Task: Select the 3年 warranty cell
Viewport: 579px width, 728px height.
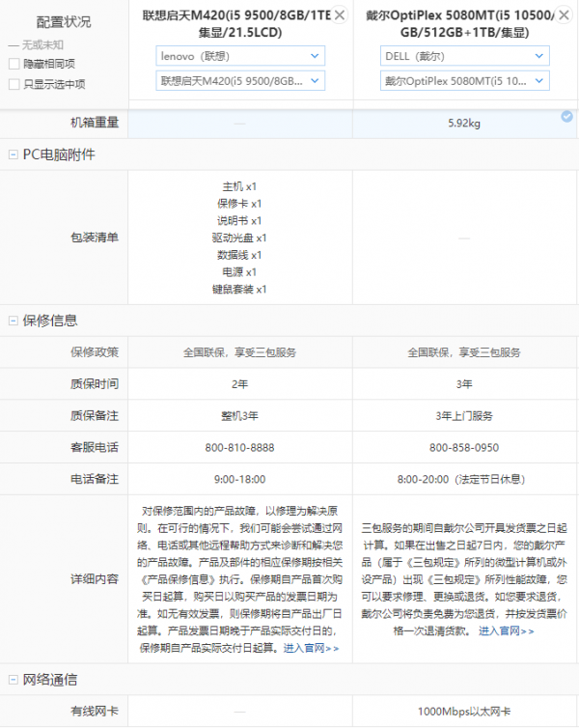Action: click(464, 384)
